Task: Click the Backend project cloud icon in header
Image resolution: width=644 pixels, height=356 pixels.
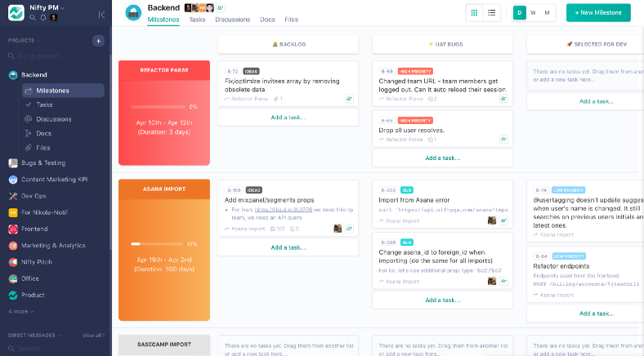Action: pos(133,13)
